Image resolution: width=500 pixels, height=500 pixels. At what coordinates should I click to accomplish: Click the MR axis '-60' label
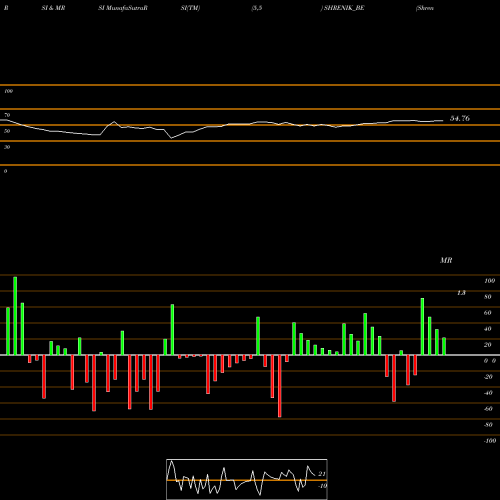coord(488,409)
